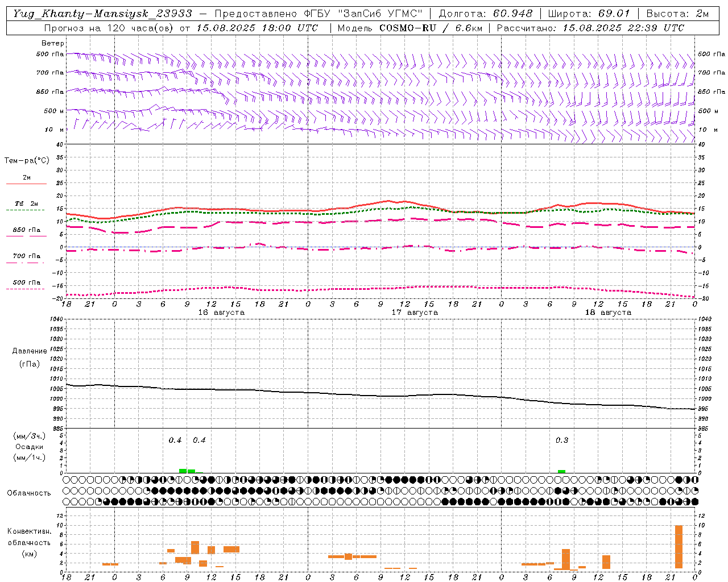Click the '(мм/3ч.)' precipitation unit label
The height and width of the screenshot is (582, 728).
click(x=29, y=436)
